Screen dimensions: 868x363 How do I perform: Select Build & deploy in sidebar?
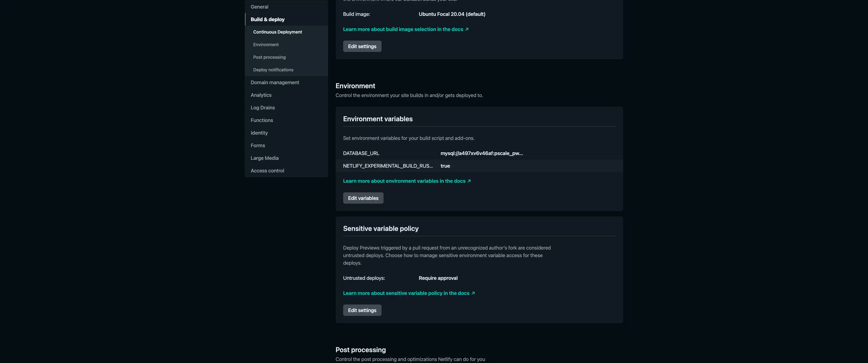[x=267, y=19]
